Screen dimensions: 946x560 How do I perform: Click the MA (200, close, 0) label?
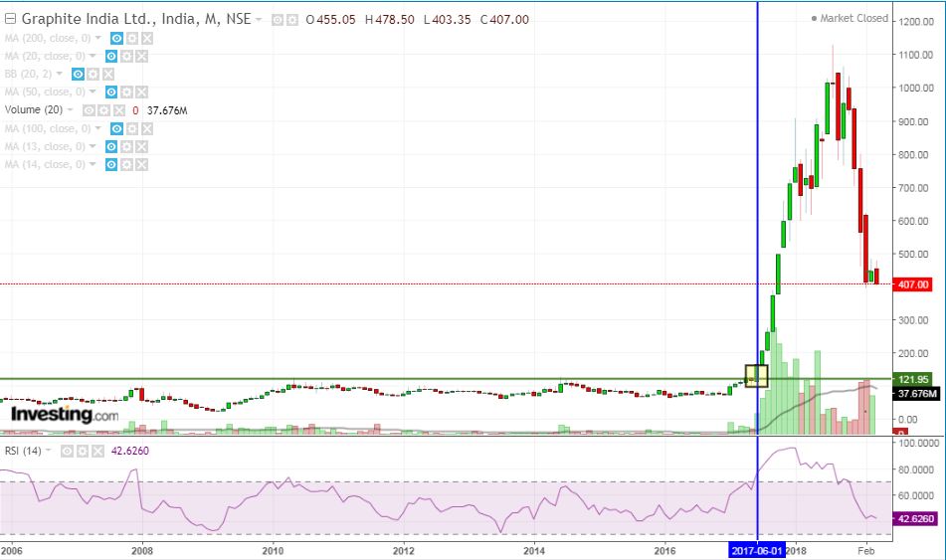coord(48,38)
